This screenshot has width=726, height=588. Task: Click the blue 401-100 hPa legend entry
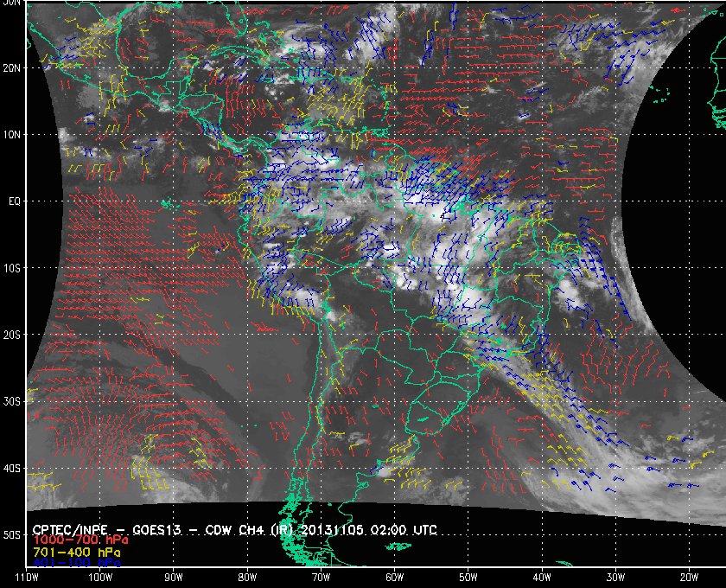[x=77, y=563]
